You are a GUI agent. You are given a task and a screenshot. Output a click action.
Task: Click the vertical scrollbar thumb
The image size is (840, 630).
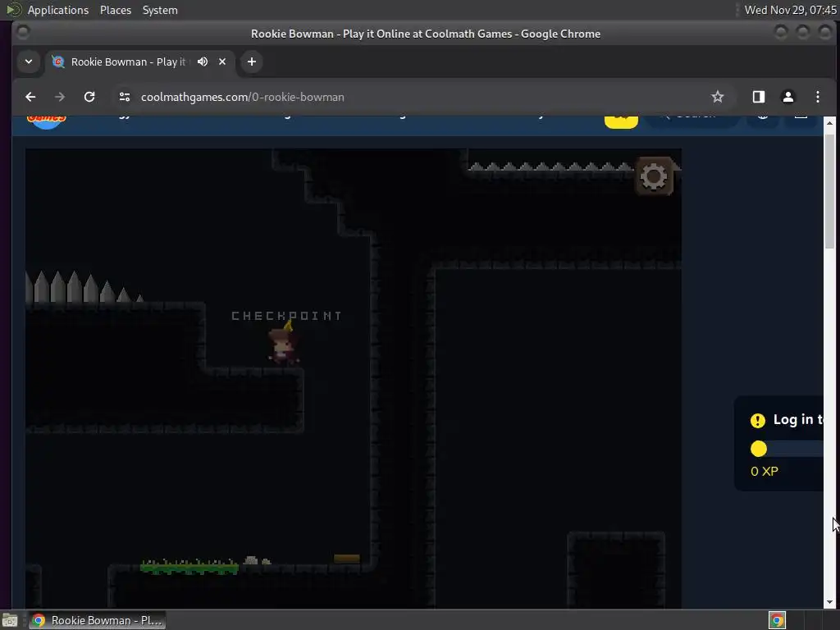coord(830,190)
